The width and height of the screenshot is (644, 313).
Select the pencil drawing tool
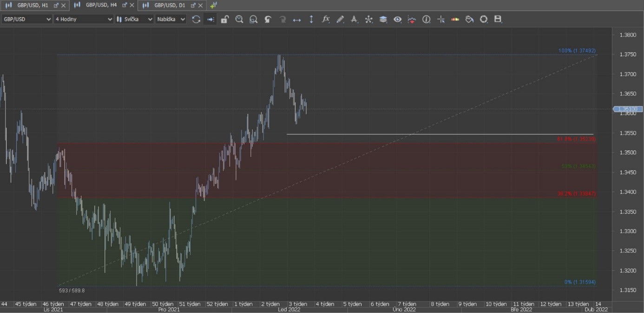pos(340,20)
